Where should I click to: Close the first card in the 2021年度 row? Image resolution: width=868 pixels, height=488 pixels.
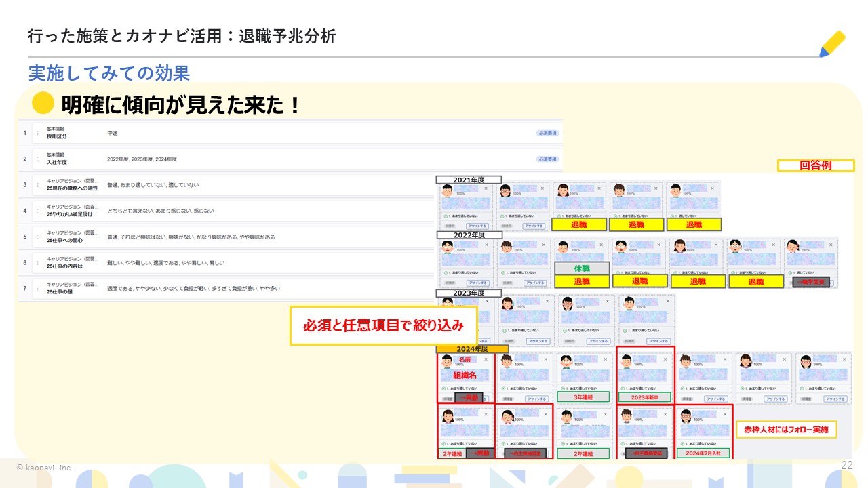point(486,188)
